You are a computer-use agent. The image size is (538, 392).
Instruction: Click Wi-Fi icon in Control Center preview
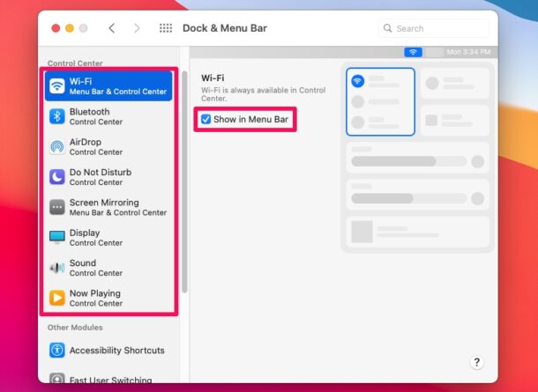(357, 81)
